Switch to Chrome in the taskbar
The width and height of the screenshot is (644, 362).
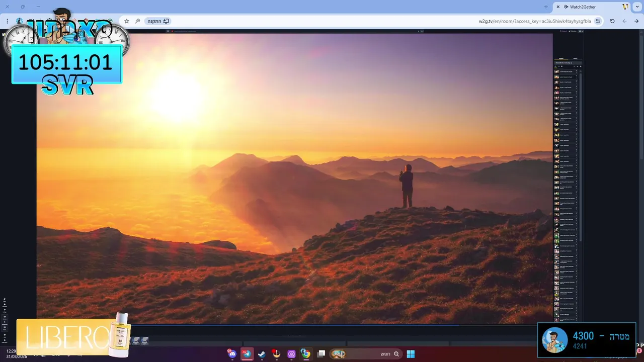click(306, 354)
